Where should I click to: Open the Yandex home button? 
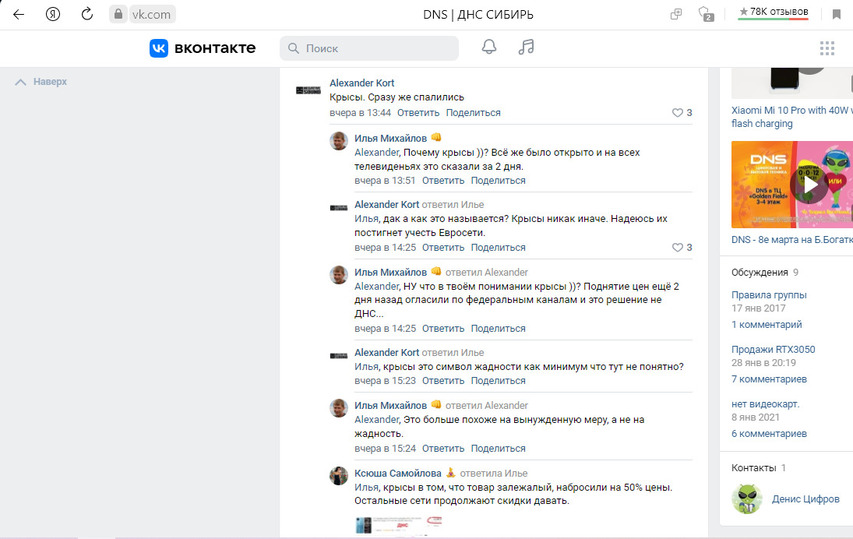pos(53,14)
